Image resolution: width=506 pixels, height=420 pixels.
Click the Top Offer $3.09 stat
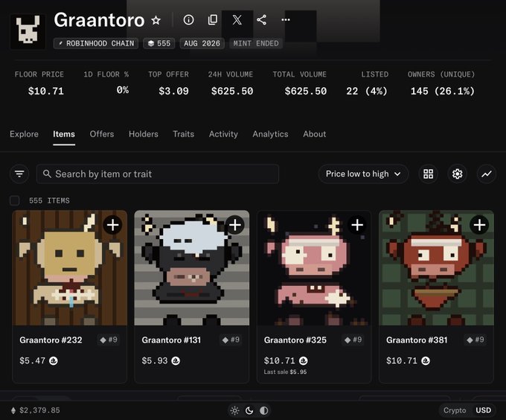point(168,83)
